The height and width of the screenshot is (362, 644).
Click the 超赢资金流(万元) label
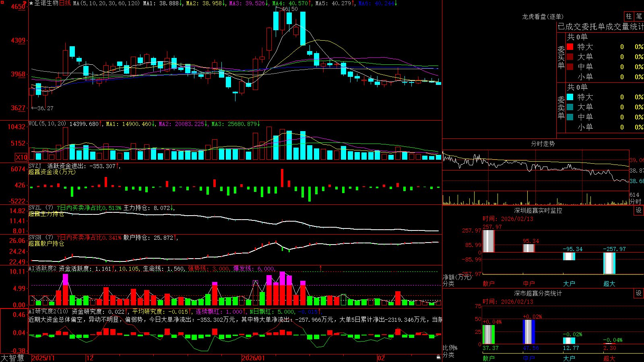(x=52, y=172)
